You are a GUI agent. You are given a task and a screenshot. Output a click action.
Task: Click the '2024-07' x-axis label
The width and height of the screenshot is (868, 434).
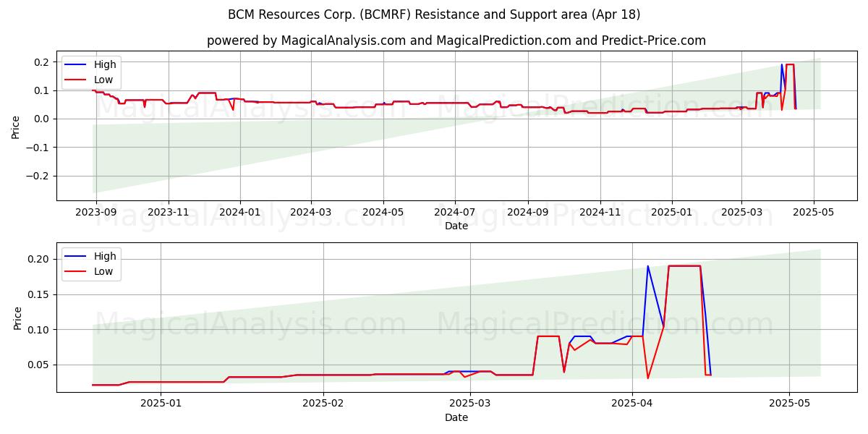click(454, 213)
